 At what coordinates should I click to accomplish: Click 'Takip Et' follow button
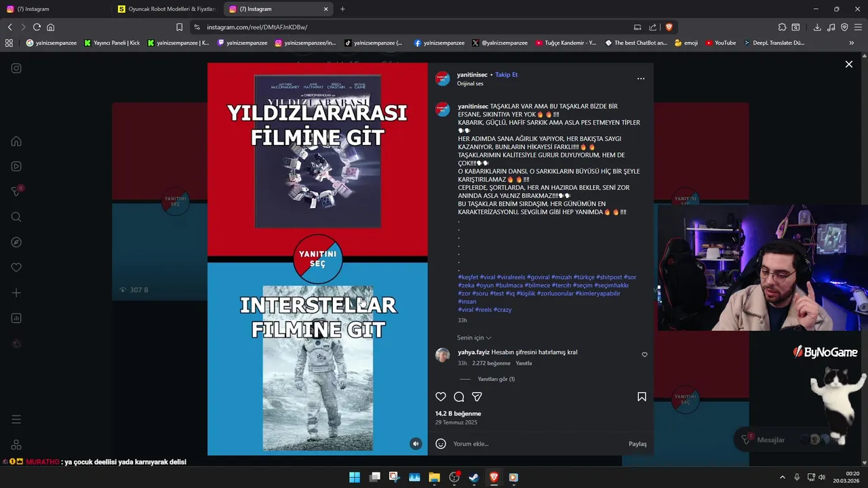(506, 75)
